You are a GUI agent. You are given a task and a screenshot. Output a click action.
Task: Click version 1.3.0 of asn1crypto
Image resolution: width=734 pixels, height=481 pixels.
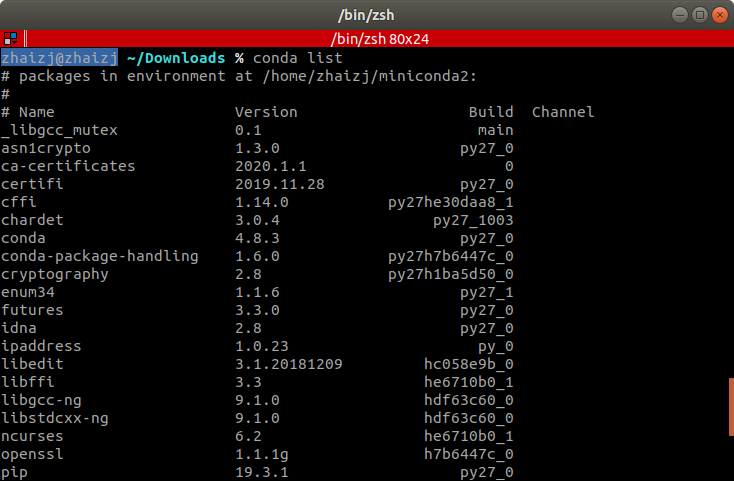pyautogui.click(x=257, y=148)
